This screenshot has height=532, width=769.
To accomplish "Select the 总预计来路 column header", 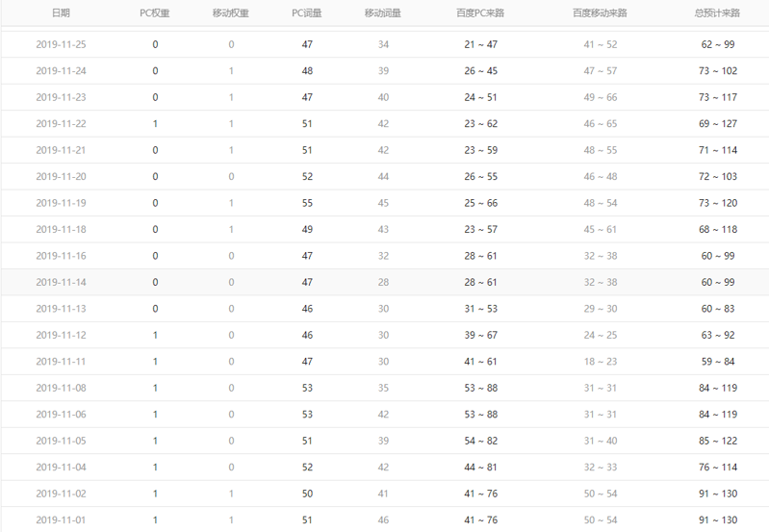I will pos(717,13).
